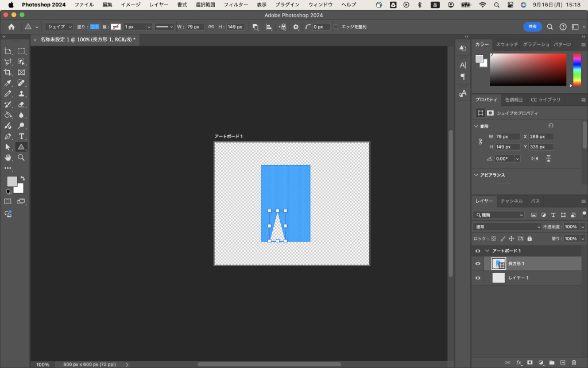Hide the 長方形 1 layer
This screenshot has width=588, height=368.
[478, 264]
